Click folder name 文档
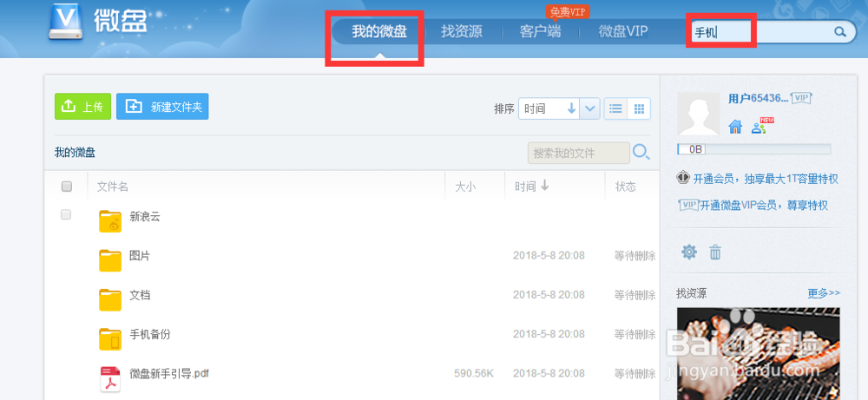The width and height of the screenshot is (868, 400). [x=140, y=295]
